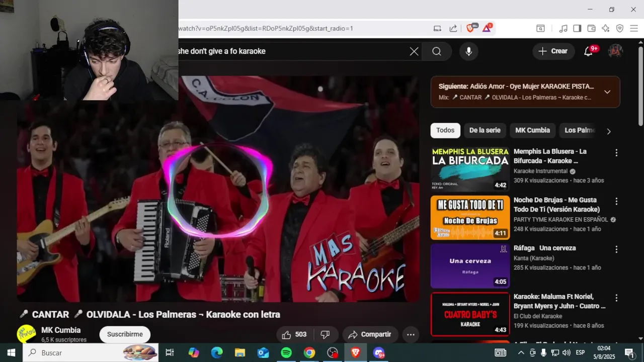Image resolution: width=644 pixels, height=362 pixels.
Task: Click the share page icon in address bar
Action: (x=453, y=28)
